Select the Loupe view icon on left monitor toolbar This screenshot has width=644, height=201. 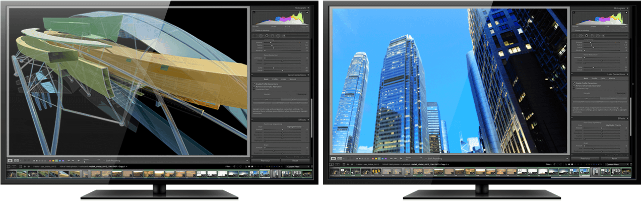tap(10, 161)
